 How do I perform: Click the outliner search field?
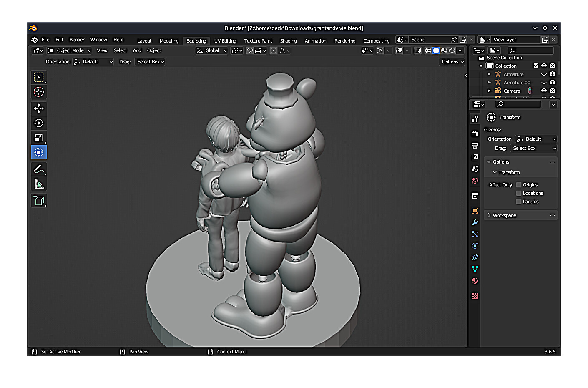click(x=530, y=50)
